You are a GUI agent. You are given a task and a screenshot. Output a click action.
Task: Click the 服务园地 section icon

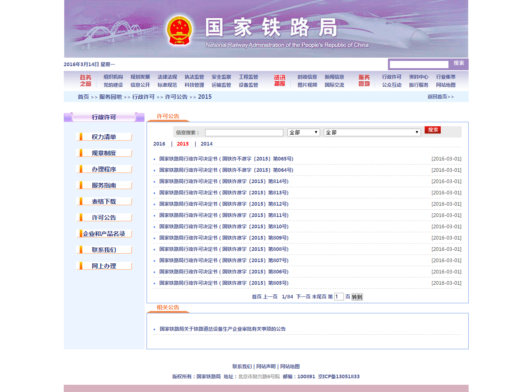364,81
